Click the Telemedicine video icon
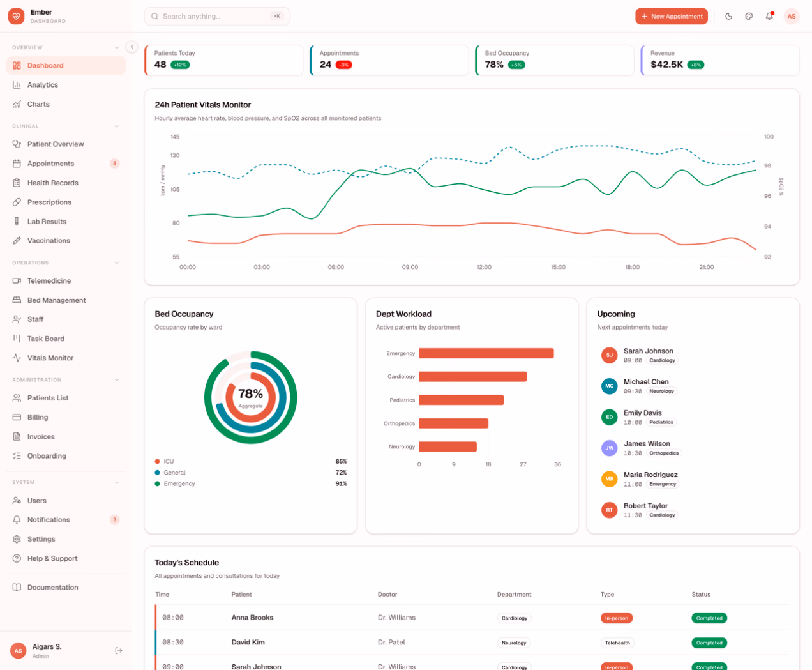This screenshot has height=670, width=812. coord(17,280)
